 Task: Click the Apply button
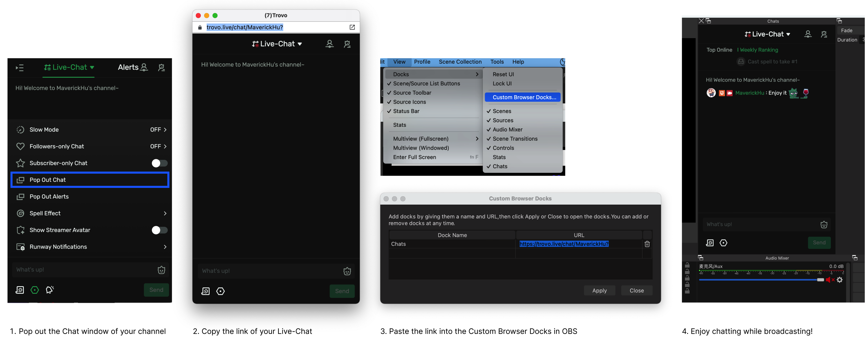[599, 290]
